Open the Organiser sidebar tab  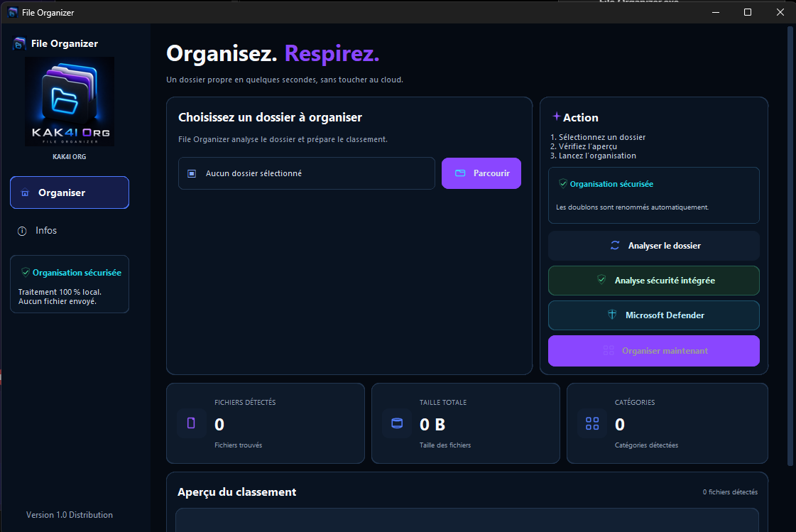pyautogui.click(x=70, y=192)
